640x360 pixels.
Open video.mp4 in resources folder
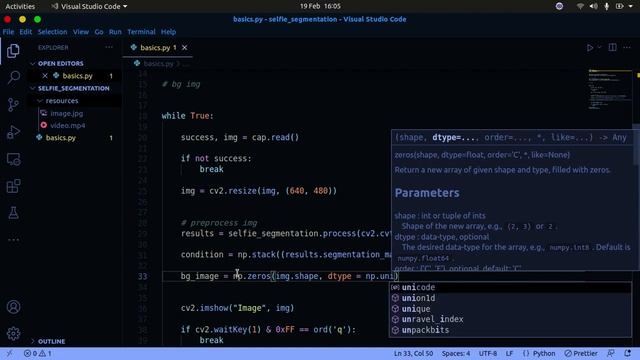[67, 126]
